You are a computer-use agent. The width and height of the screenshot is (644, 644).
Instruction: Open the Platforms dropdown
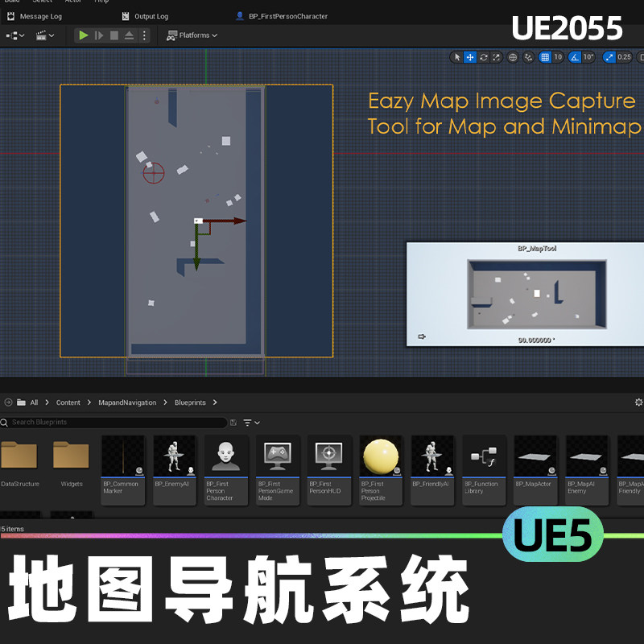(192, 35)
